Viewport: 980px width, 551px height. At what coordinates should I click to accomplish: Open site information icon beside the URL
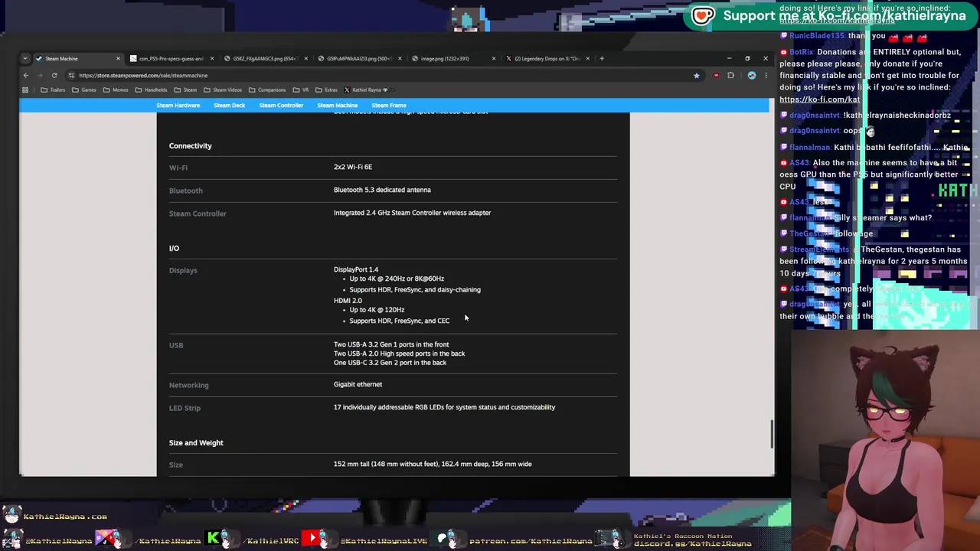tap(71, 75)
